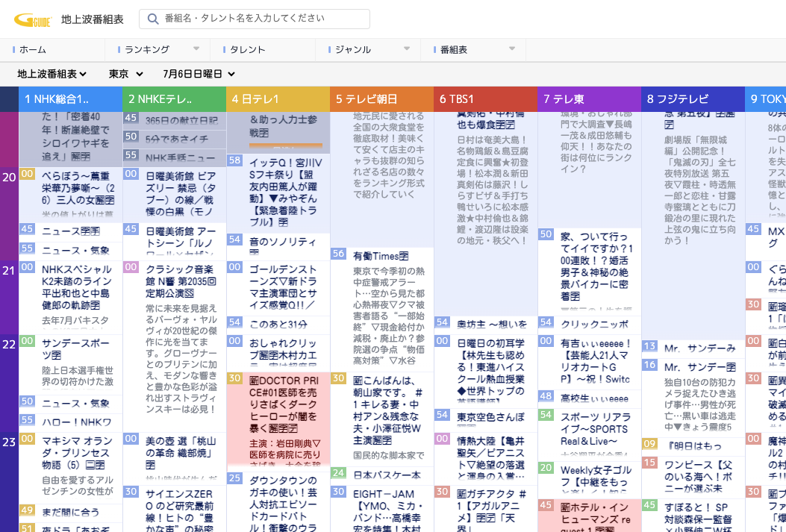Open the タレント menu item
786x532 pixels.
point(247,49)
